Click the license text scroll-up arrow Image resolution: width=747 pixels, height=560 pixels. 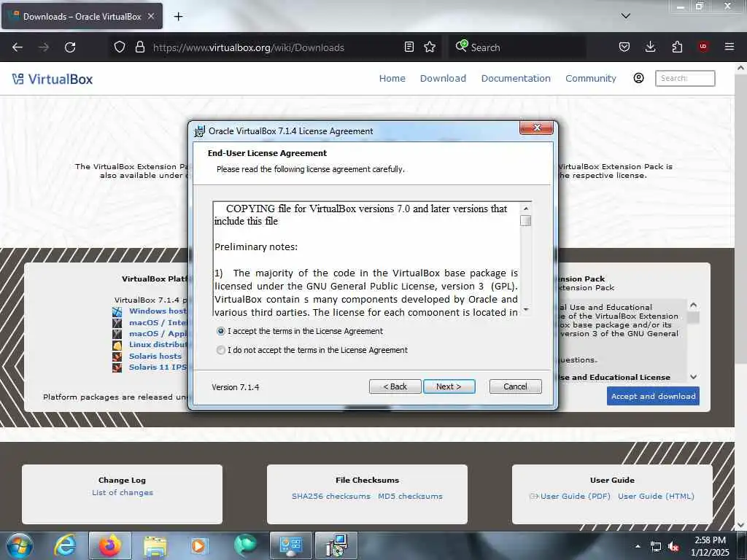tap(525, 209)
